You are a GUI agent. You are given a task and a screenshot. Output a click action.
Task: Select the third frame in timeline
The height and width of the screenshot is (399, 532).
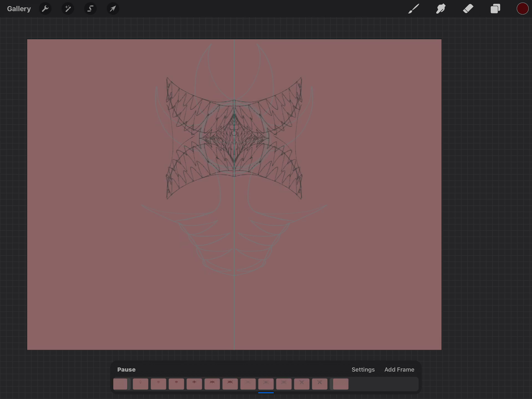click(x=158, y=384)
